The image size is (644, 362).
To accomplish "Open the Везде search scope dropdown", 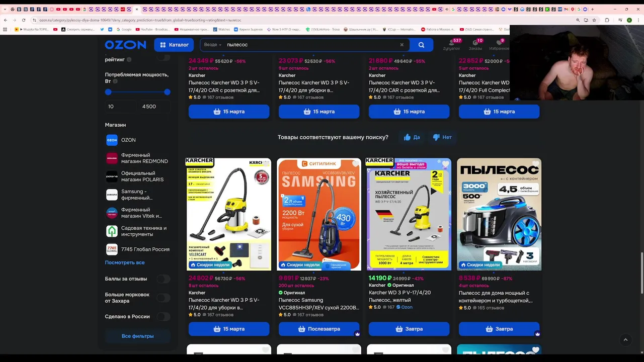I will tap(212, 45).
